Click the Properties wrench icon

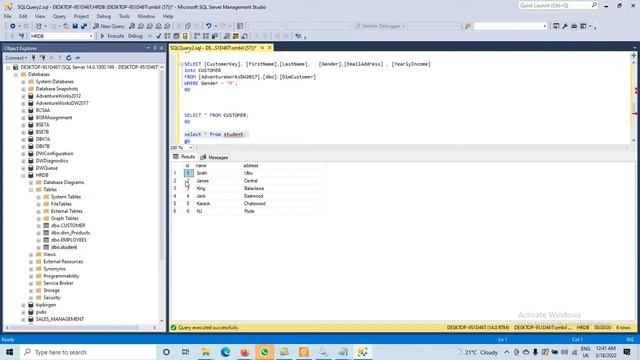565,26
